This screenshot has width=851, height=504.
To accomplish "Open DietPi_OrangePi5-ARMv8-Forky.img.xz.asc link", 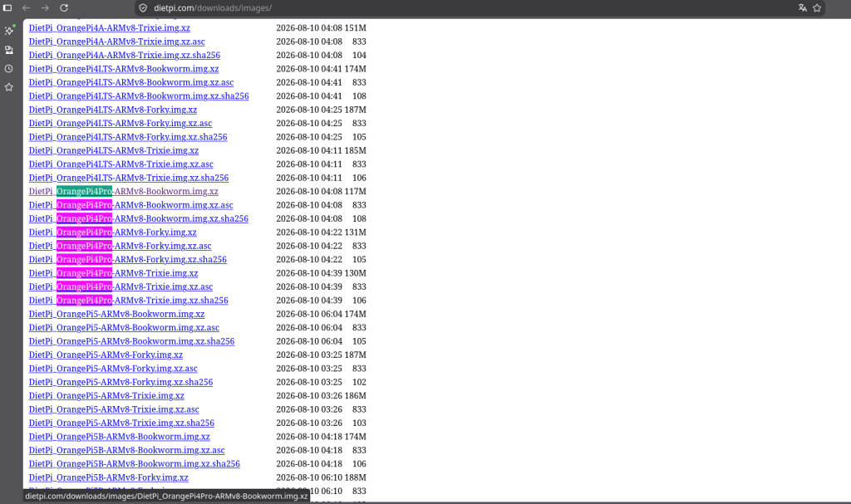I will tap(113, 369).
